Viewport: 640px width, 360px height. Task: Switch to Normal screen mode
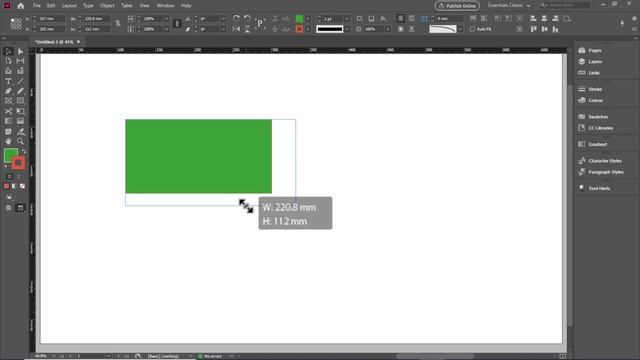(x=9, y=208)
